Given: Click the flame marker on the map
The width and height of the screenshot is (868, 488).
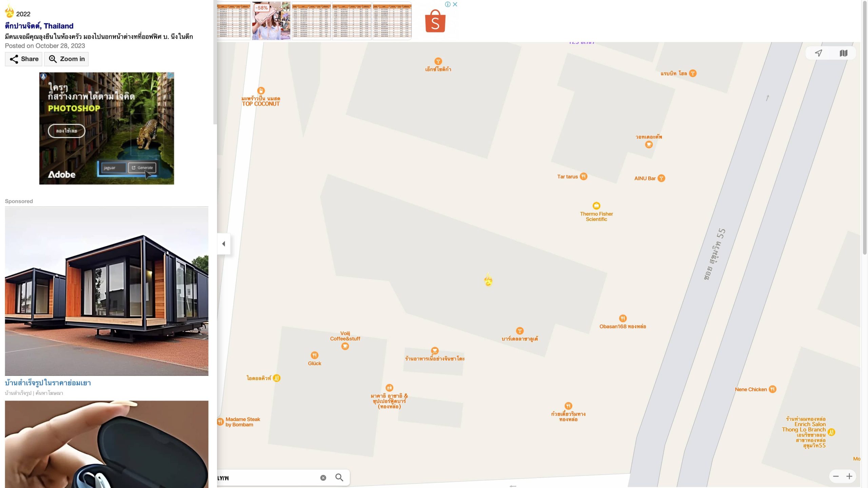Looking at the screenshot, I should [x=488, y=279].
